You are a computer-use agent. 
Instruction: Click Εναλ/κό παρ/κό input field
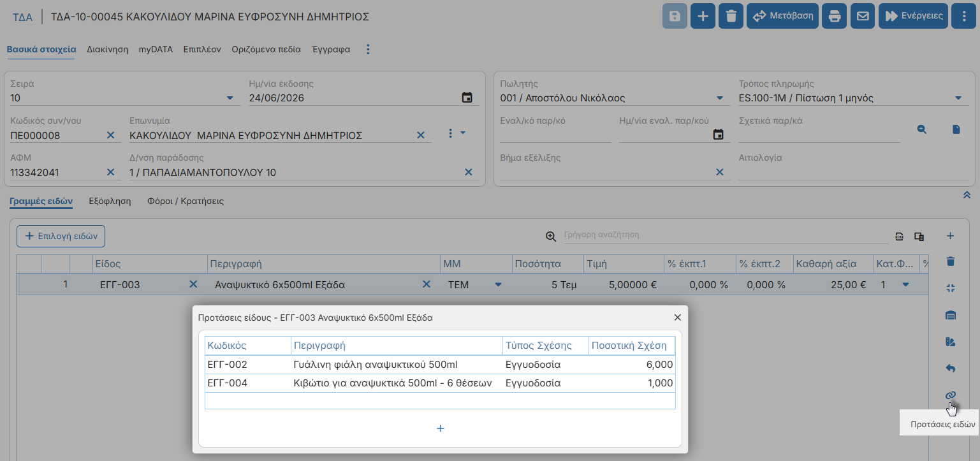point(555,135)
